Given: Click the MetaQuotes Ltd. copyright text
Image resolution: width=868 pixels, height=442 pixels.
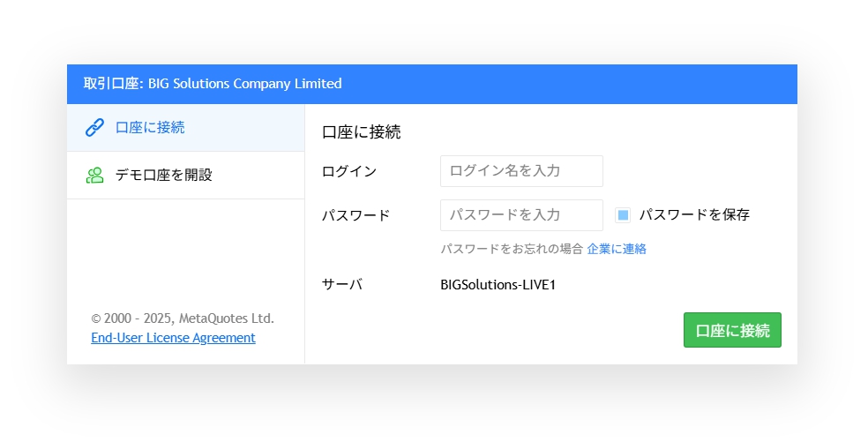Looking at the screenshot, I should click(x=183, y=318).
